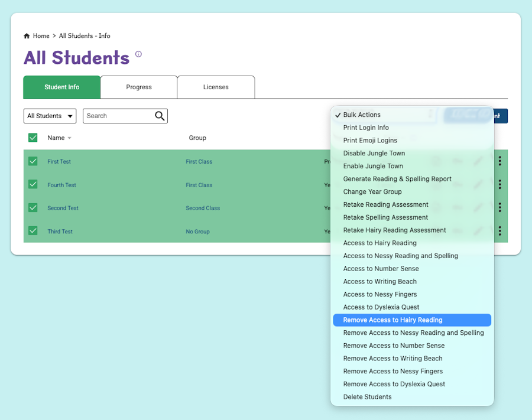Open the three-dot menu for First Test
The width and height of the screenshot is (532, 420).
499,161
